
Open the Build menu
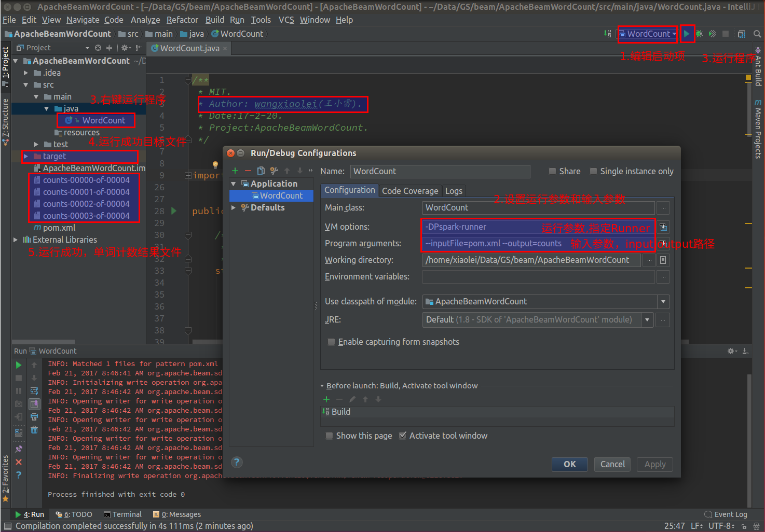tap(214, 20)
